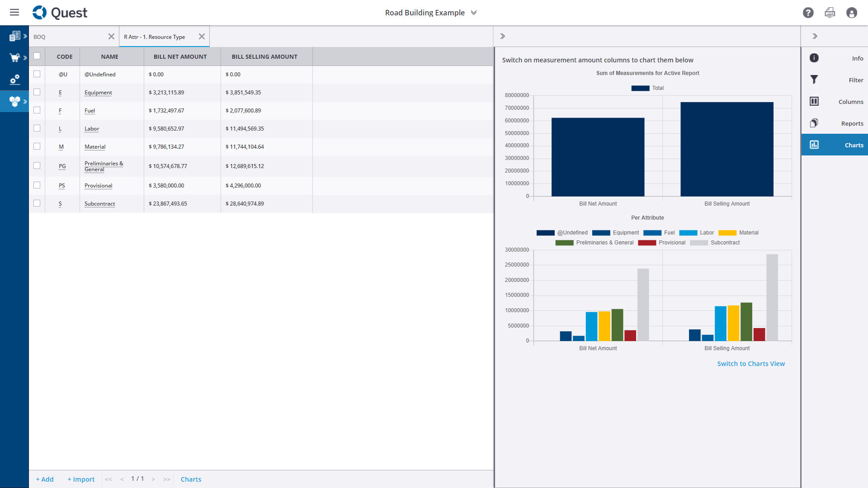Open the Reports panel icon

814,123
